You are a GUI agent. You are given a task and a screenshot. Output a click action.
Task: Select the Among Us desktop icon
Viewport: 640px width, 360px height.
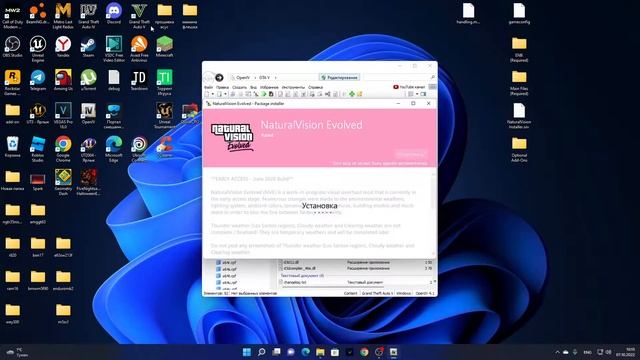(x=63, y=80)
